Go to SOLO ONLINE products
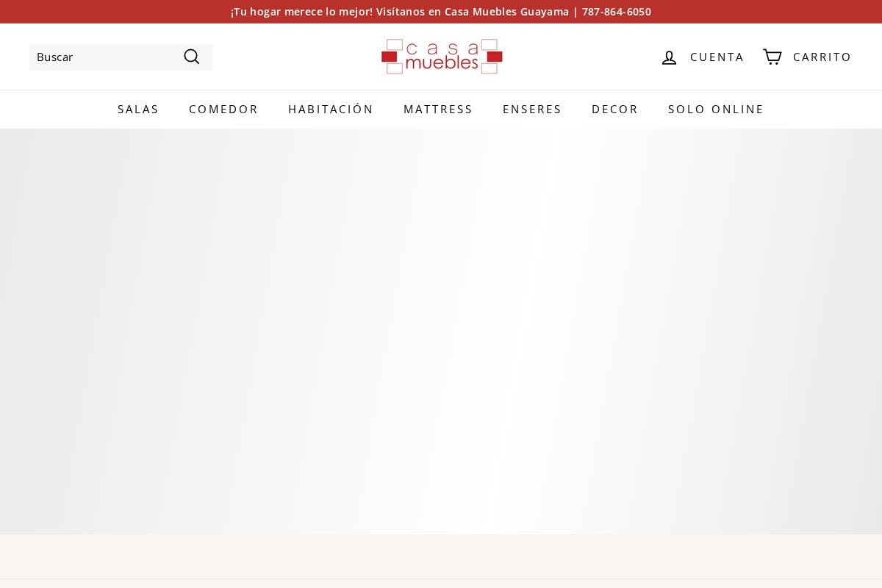The height and width of the screenshot is (588, 882). coord(716,109)
